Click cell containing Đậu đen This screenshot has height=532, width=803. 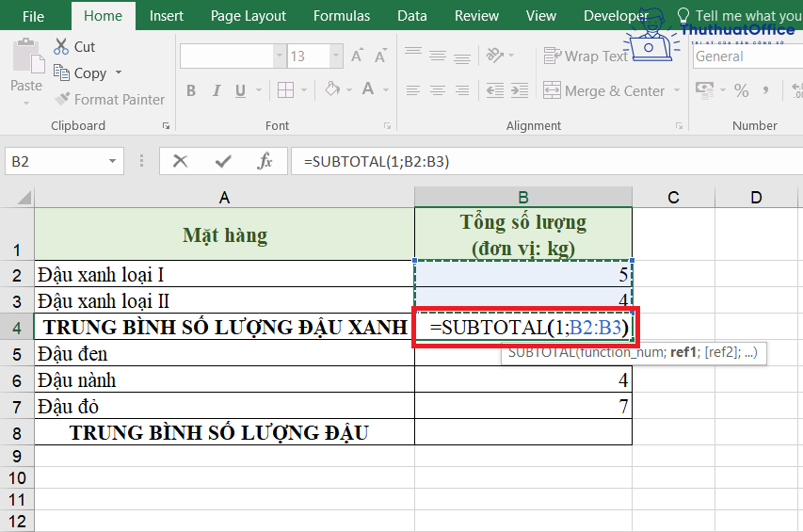tap(224, 353)
